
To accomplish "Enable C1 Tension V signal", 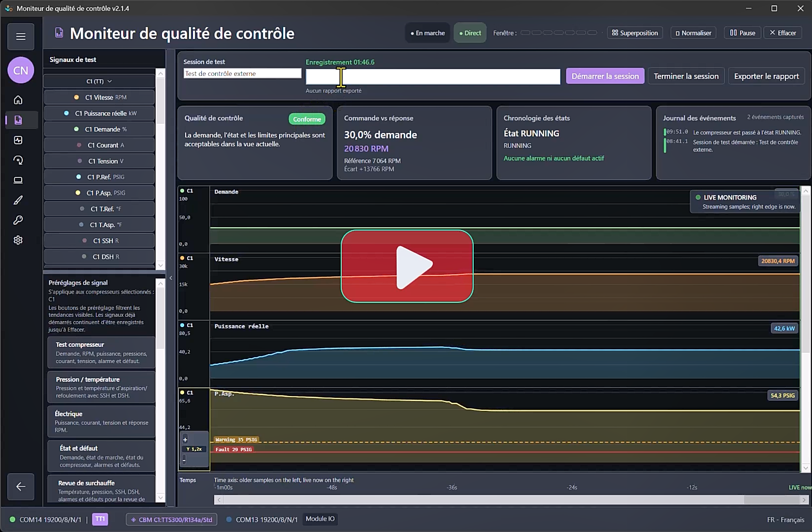I will pyautogui.click(x=99, y=161).
